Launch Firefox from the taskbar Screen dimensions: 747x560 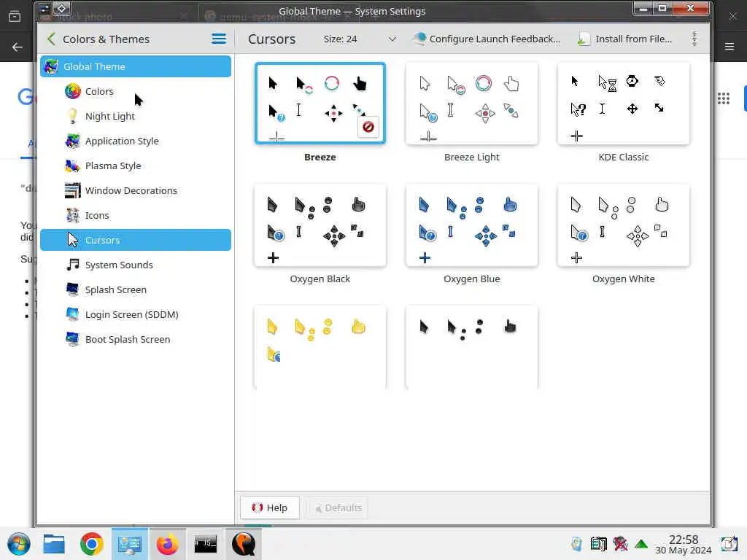pyautogui.click(x=167, y=544)
